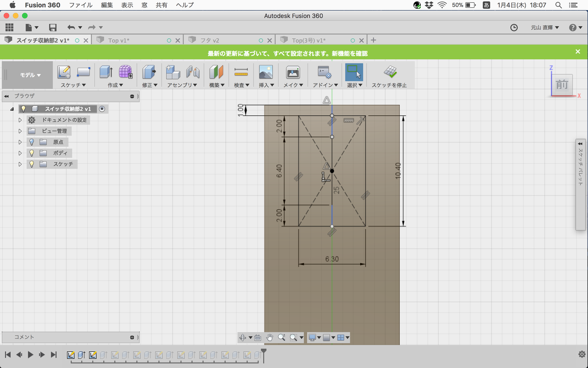Jump to timeline beginning button
Screen dimensions: 588x368
[8, 355]
